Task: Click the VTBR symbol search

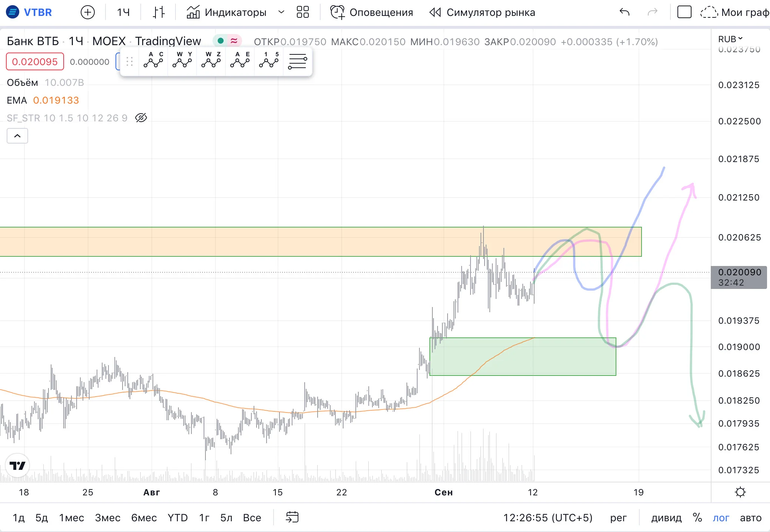Action: [30, 12]
